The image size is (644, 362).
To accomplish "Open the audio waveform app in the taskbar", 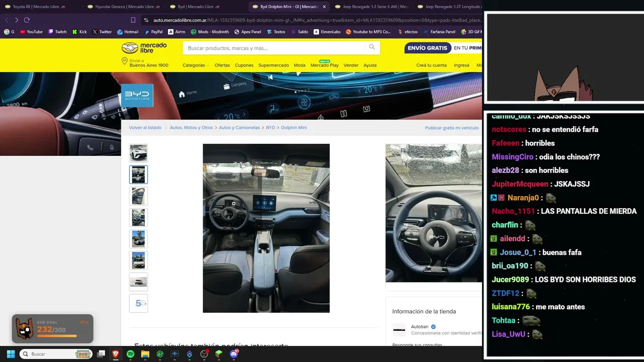I will (x=175, y=354).
